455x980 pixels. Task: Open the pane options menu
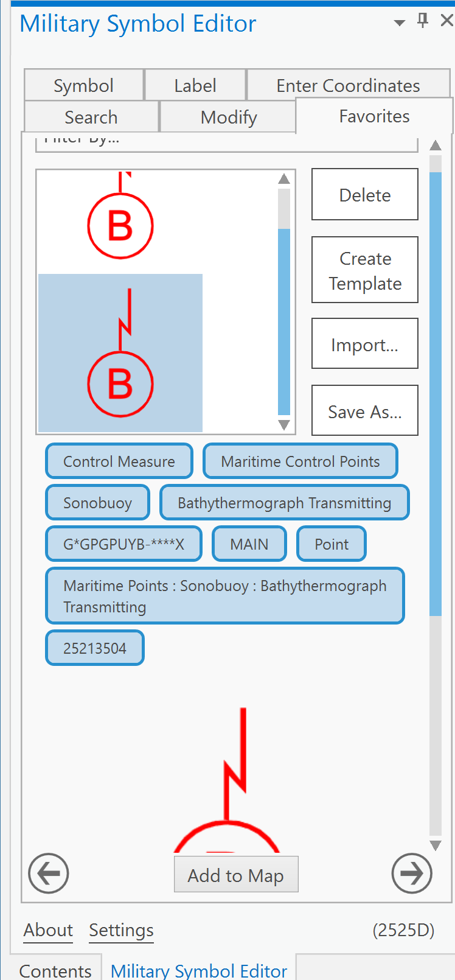tap(399, 21)
